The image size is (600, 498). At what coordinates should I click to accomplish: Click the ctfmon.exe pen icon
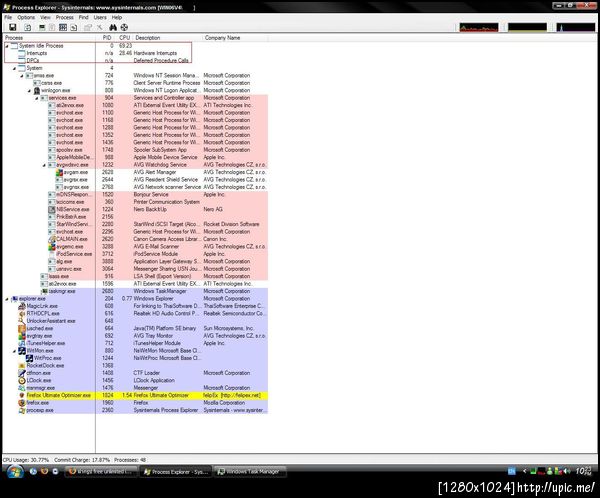(22, 373)
